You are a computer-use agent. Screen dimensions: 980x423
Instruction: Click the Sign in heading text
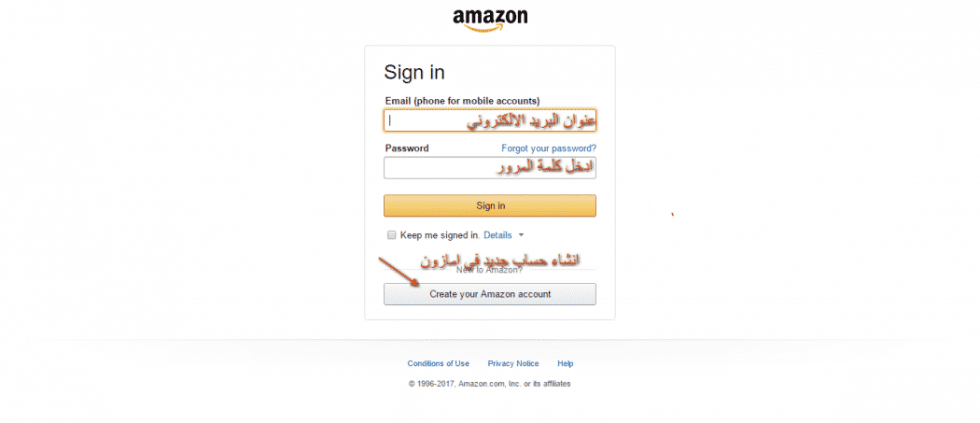[414, 72]
